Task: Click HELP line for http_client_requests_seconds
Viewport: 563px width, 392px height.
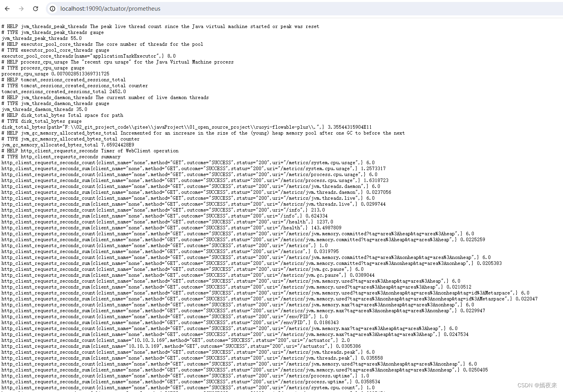Action: [x=90, y=151]
